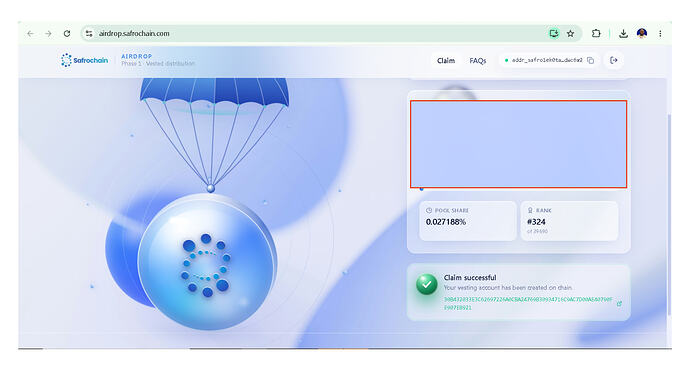
Task: Bookmark this page with the star icon
Action: point(571,33)
